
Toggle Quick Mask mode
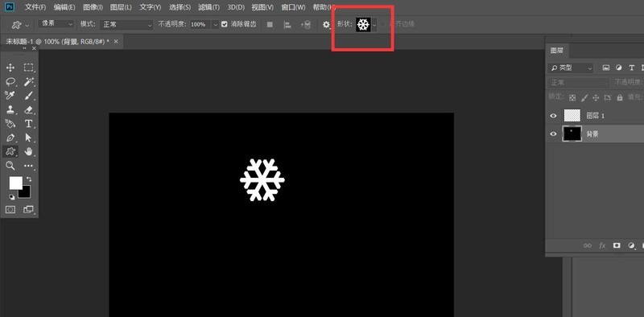pyautogui.click(x=10, y=210)
